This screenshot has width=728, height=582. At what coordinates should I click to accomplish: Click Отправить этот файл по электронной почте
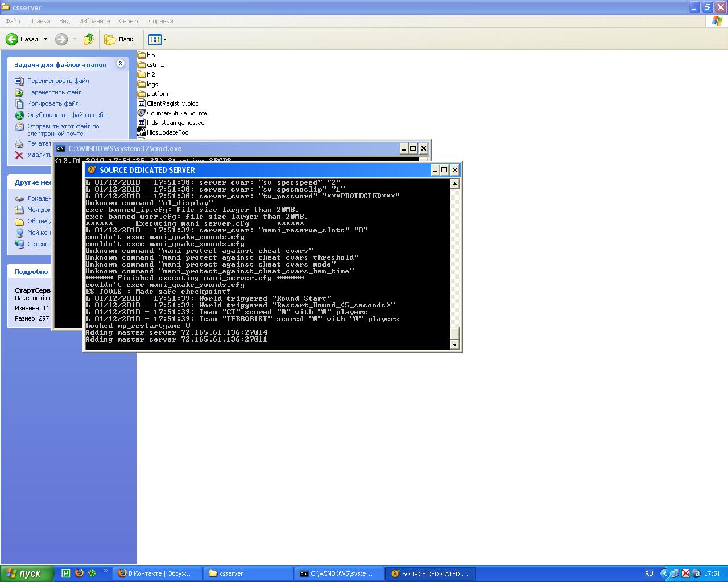click(63, 130)
